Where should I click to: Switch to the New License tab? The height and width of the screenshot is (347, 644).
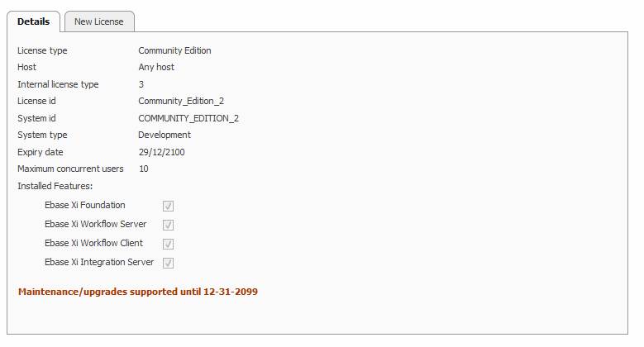click(x=98, y=21)
